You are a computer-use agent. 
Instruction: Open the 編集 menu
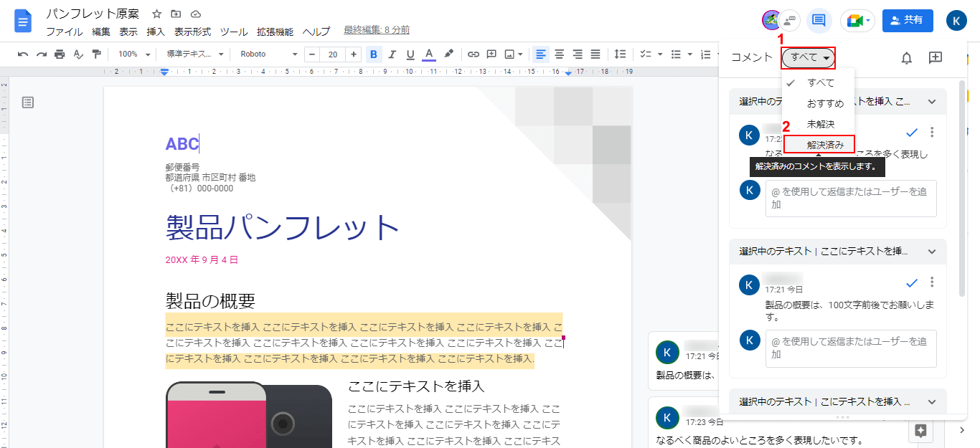pyautogui.click(x=101, y=32)
